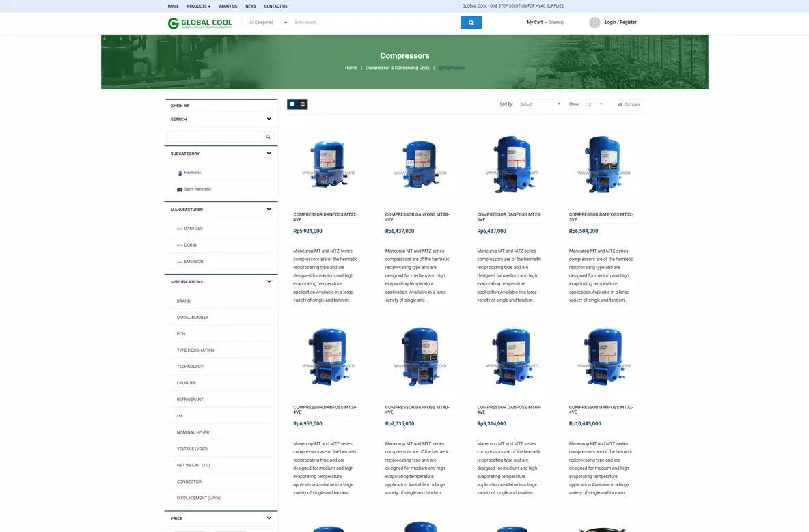809x532 pixels.
Task: Click the COMPRESSOR DANFOSS MT22-4VE title
Action: tap(325, 217)
